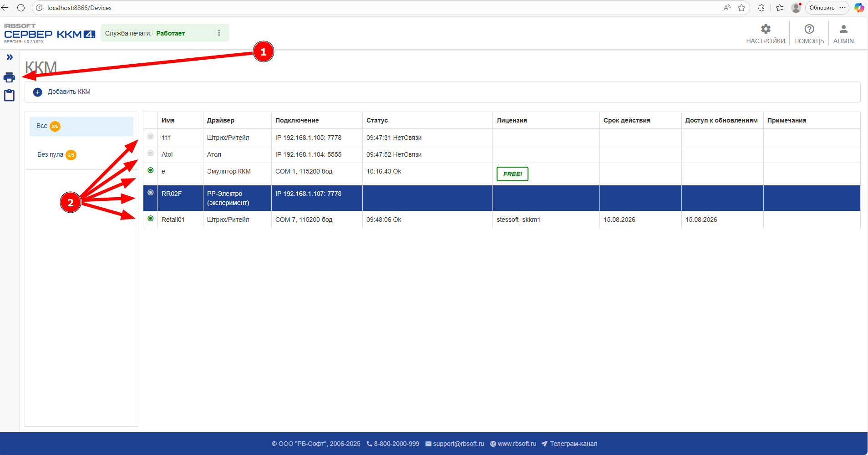The width and height of the screenshot is (868, 455).
Task: Open the clipboard icon in sidebar
Action: point(9,95)
